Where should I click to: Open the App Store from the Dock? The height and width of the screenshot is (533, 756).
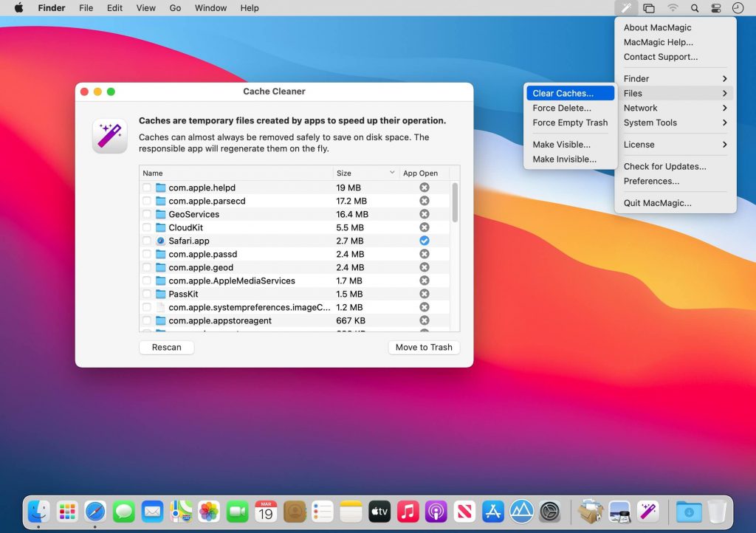coord(493,510)
